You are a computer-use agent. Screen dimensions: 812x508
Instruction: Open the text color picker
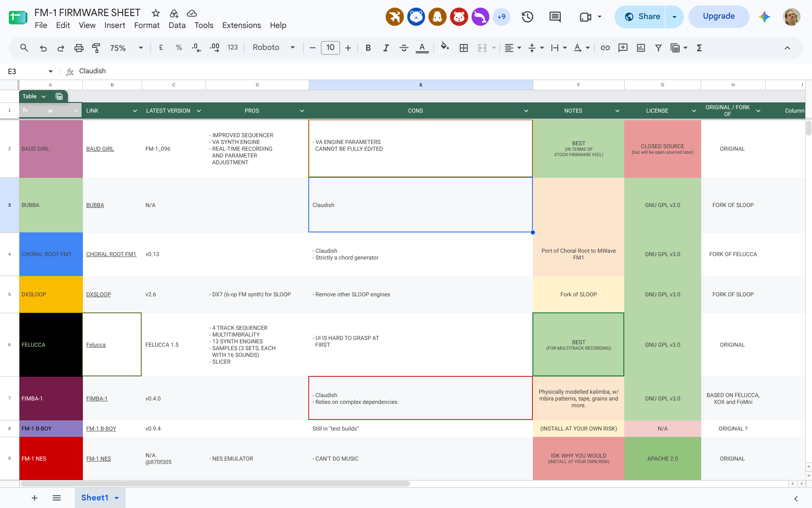point(422,48)
